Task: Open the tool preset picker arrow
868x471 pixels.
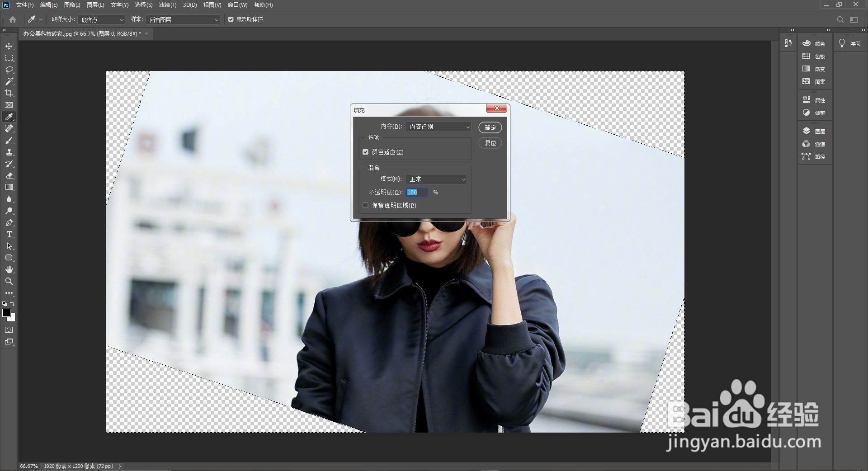Action: pyautogui.click(x=41, y=19)
